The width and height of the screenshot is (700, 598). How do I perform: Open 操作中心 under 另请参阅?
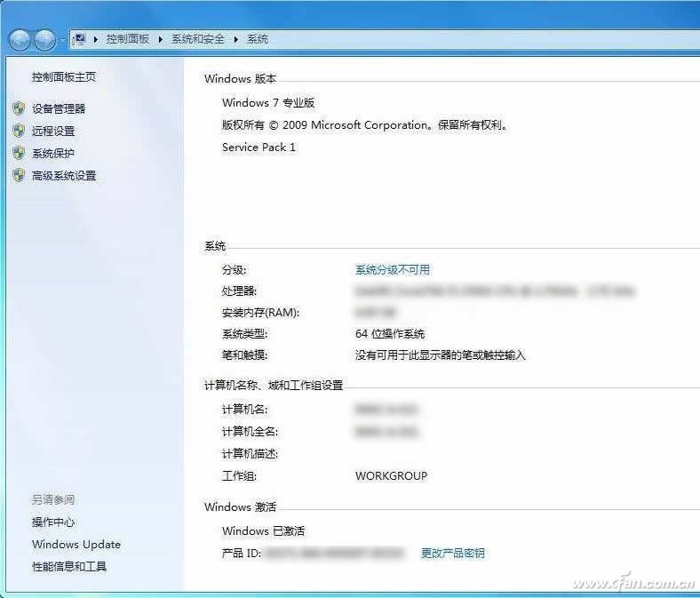tap(53, 522)
